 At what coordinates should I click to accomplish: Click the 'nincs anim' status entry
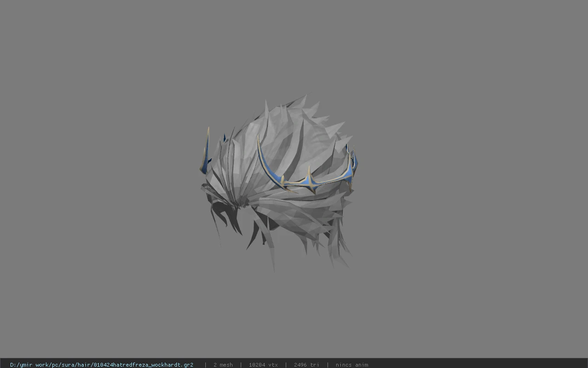pyautogui.click(x=352, y=365)
